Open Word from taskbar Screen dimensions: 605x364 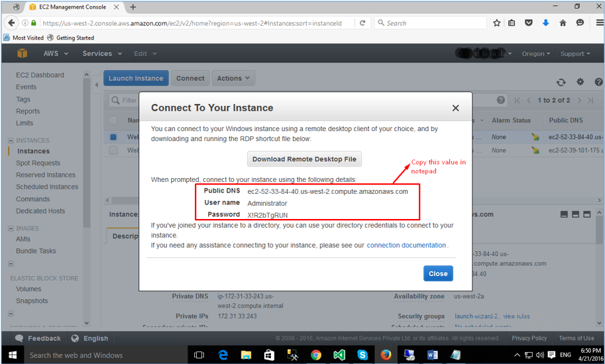click(433, 355)
